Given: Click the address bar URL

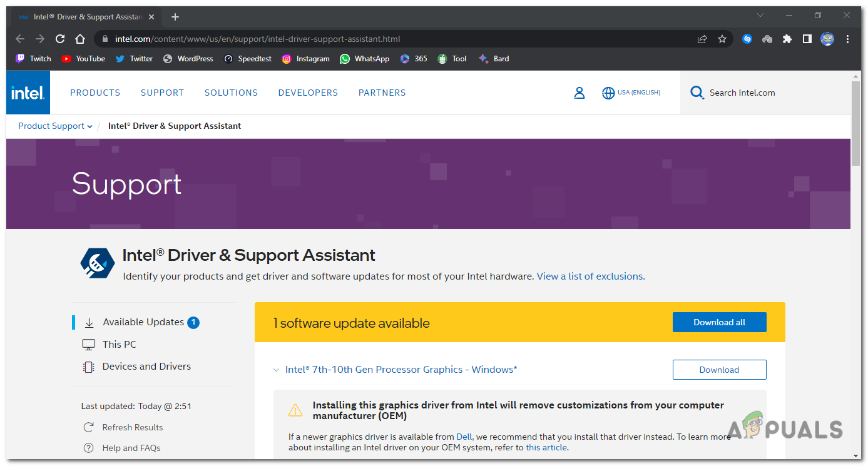Looking at the screenshot, I should pos(257,39).
